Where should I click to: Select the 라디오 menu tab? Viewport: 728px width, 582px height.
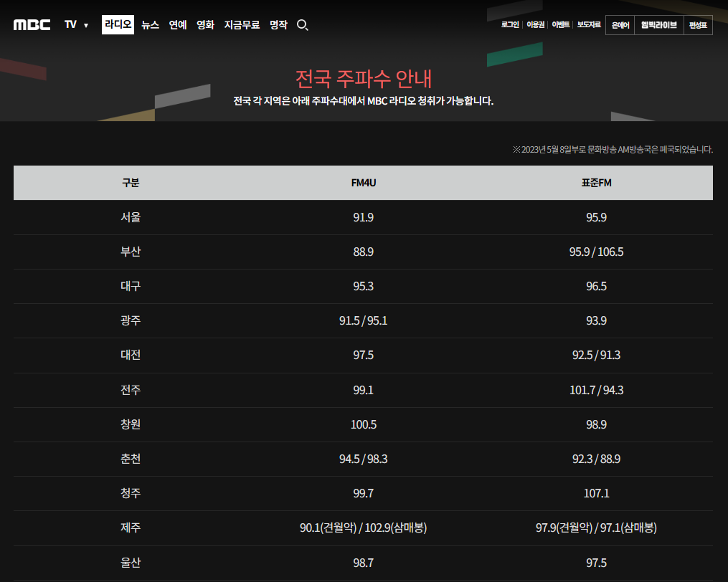(x=118, y=24)
